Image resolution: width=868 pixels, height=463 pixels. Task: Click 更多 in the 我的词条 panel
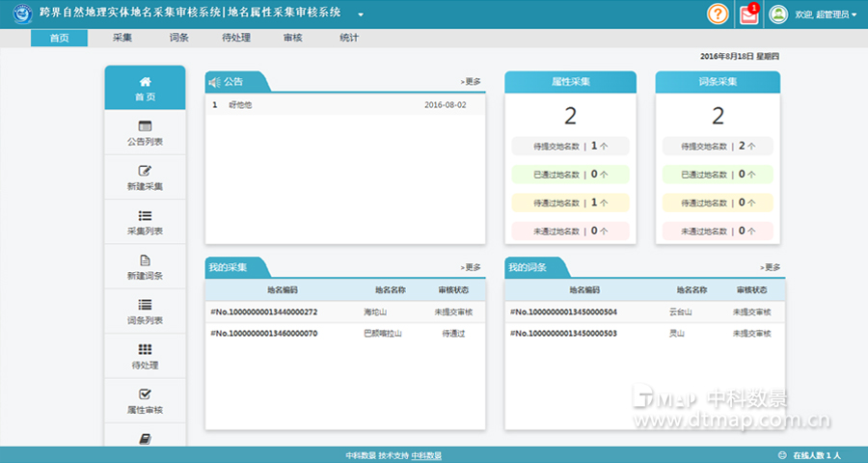[x=771, y=267]
